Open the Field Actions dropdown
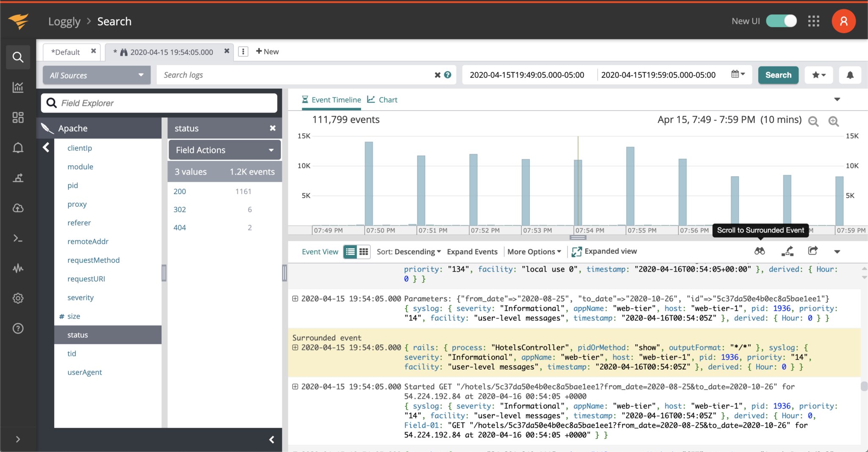 (x=224, y=150)
